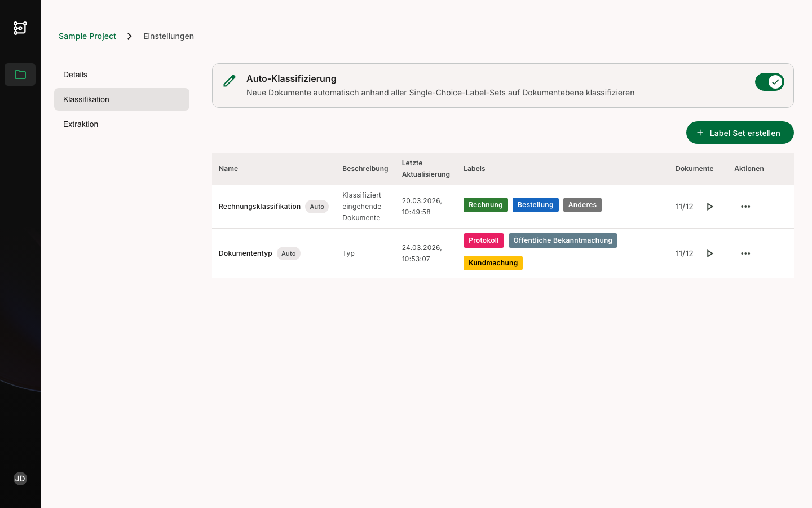
Task: Go back to Sample Project breadcrumb link
Action: pos(87,36)
